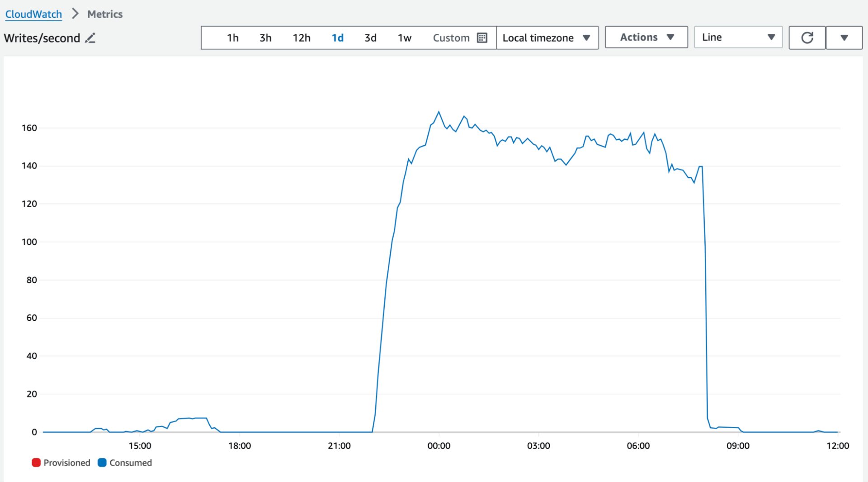Click the Consumed legend label

click(x=131, y=463)
